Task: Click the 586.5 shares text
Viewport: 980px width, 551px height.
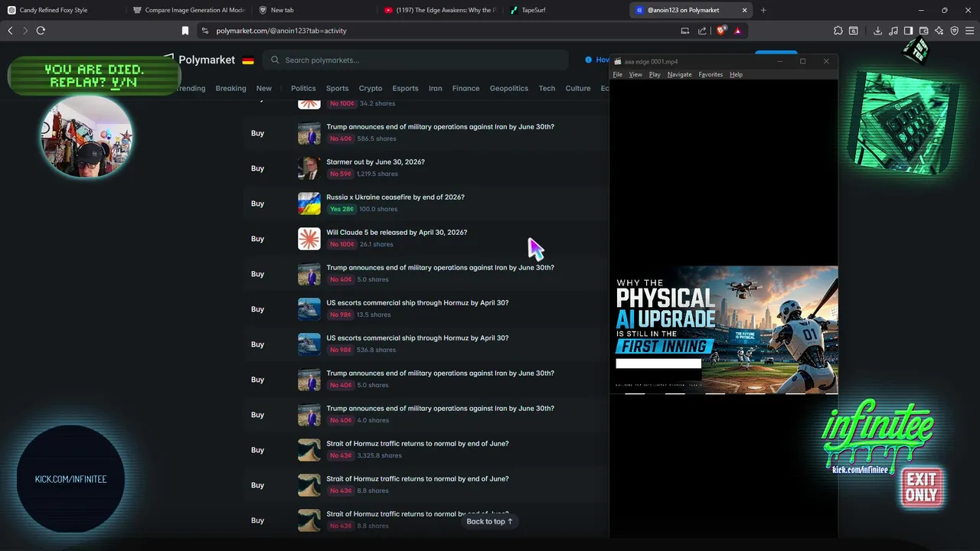Action: [377, 139]
